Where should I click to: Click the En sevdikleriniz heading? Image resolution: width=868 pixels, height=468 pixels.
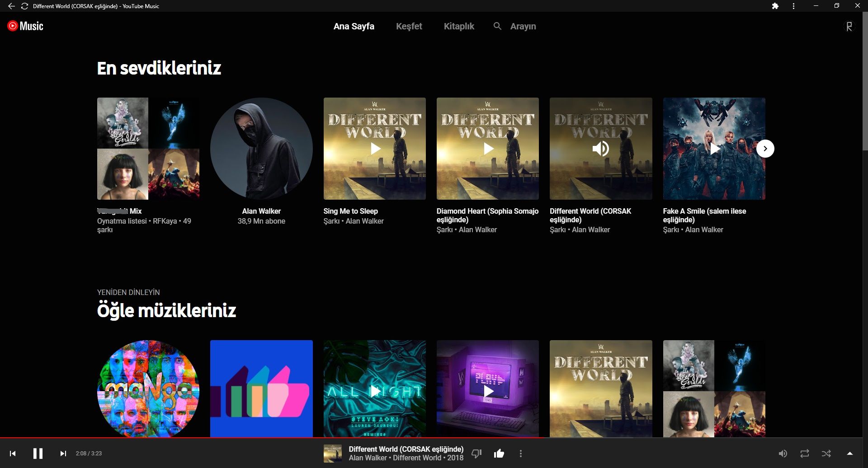[x=159, y=68]
